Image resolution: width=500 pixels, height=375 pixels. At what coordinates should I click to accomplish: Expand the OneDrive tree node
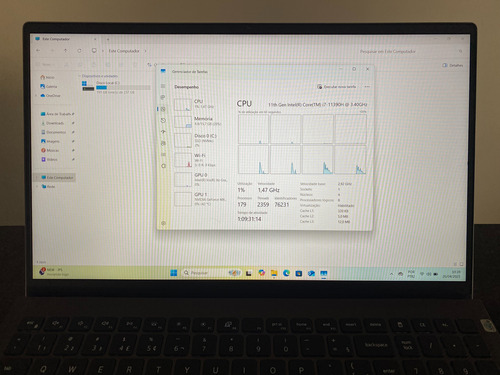click(36, 96)
